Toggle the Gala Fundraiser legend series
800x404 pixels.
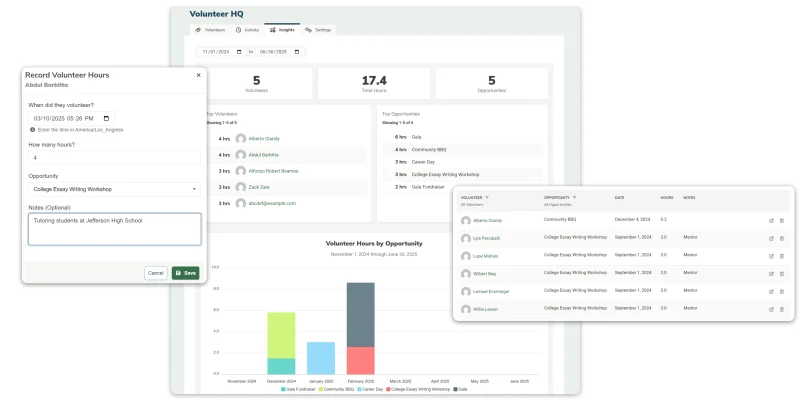pos(298,389)
